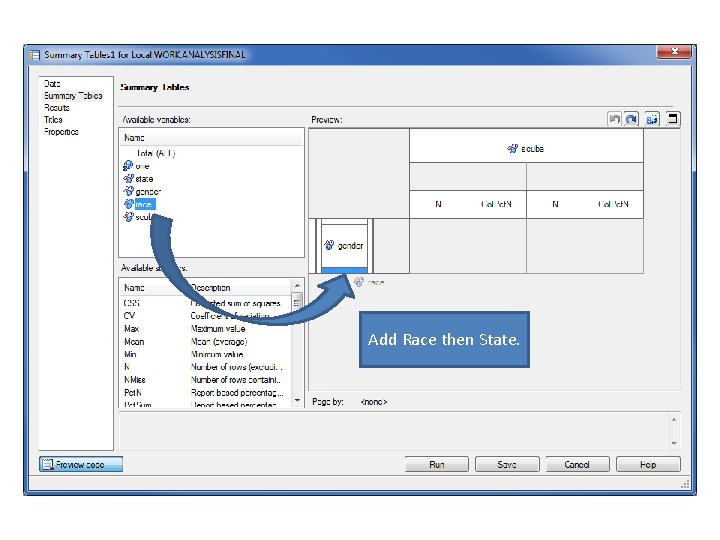Select the gender row box in preview
The width and height of the screenshot is (720, 540).
point(344,246)
